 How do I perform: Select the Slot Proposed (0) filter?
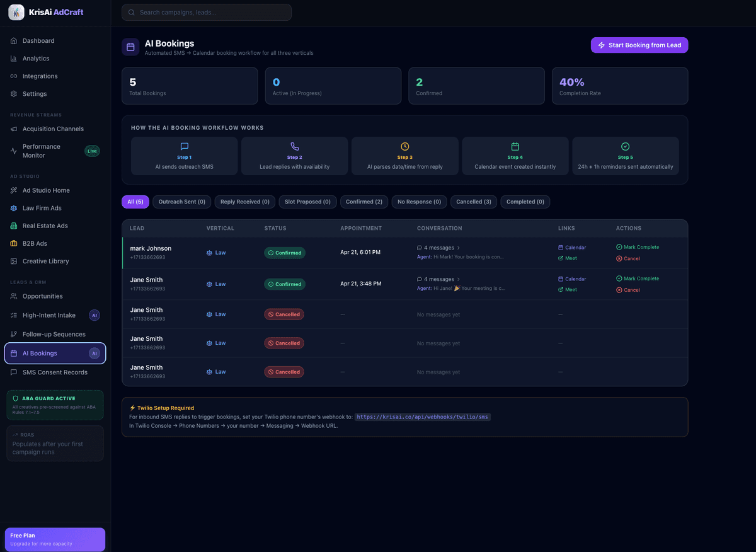pos(307,202)
